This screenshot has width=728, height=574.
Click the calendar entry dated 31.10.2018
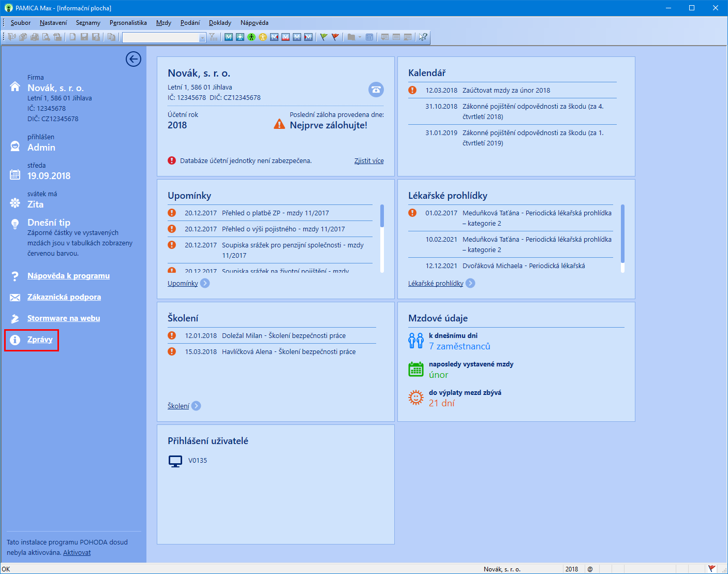[512, 111]
